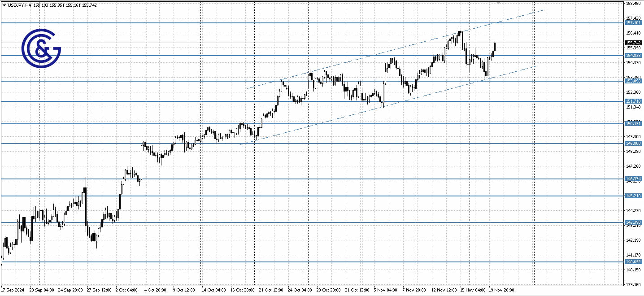Select the 154.838 horizontal level label
Viewport: 644px width, 296px height.
pyautogui.click(x=633, y=56)
